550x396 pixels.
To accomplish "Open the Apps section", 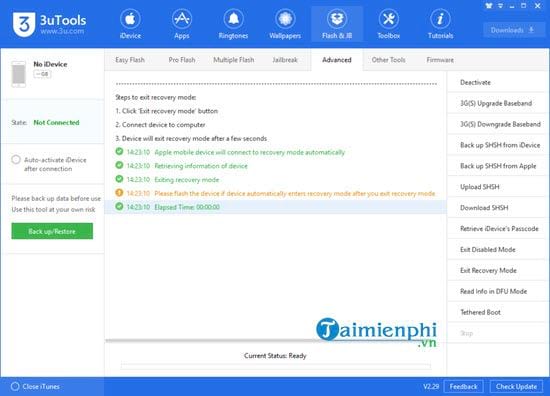I will click(x=182, y=24).
